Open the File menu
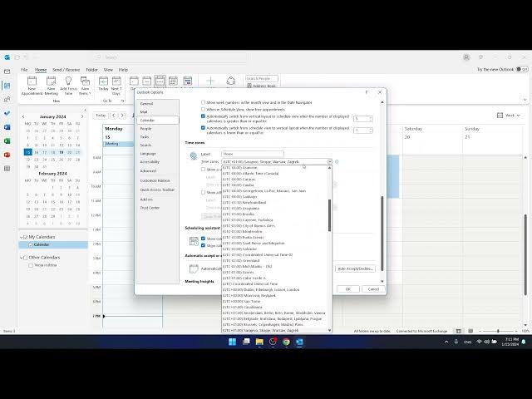The height and width of the screenshot is (399, 532). tap(24, 70)
